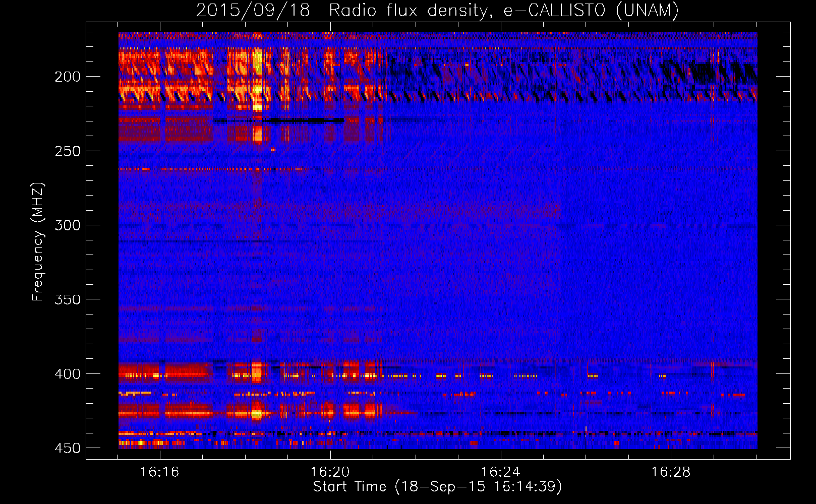
Task: Click the plot title "Radio flux density, e-CALLISTO (UNAM)"
Action: 504,10
